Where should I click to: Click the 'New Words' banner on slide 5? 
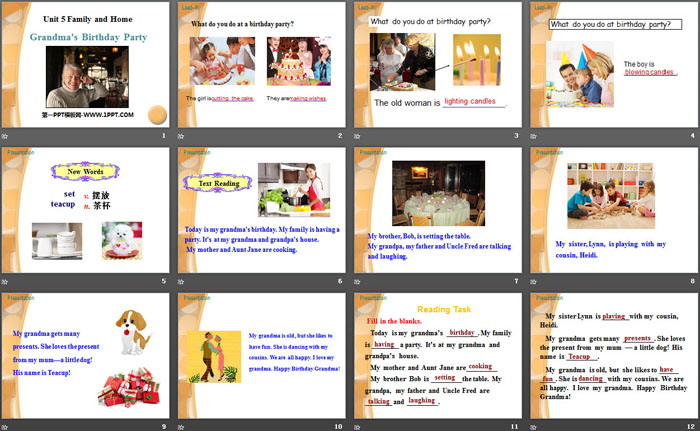tap(85, 172)
